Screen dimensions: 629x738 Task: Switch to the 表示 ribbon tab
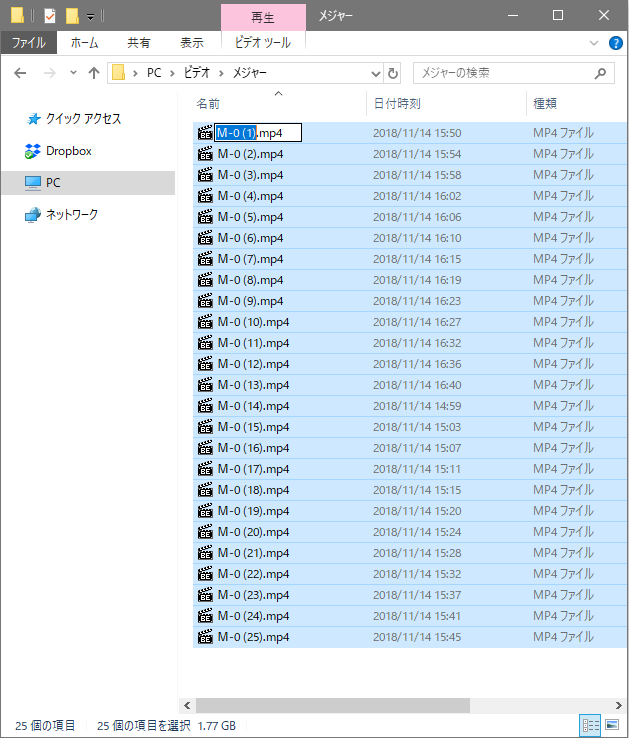click(x=191, y=43)
